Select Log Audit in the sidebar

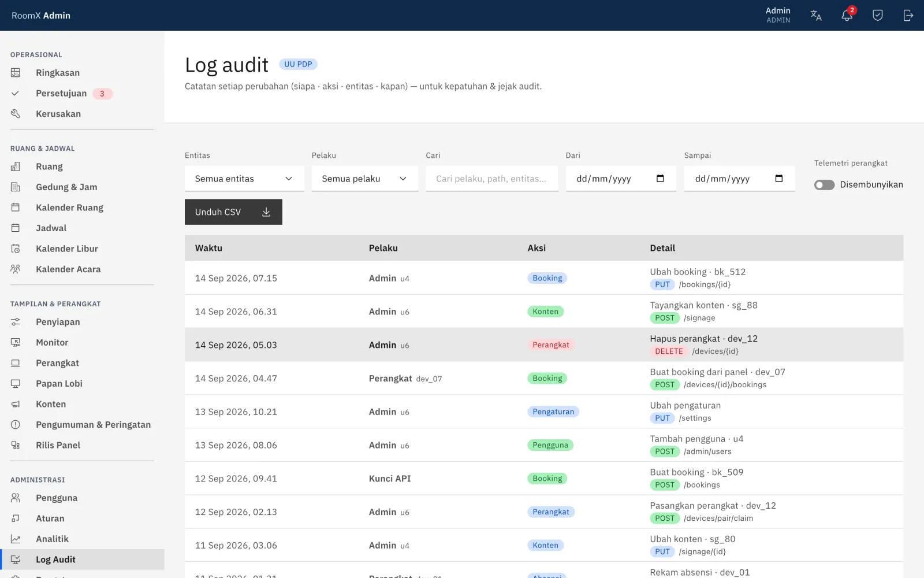[82, 560]
